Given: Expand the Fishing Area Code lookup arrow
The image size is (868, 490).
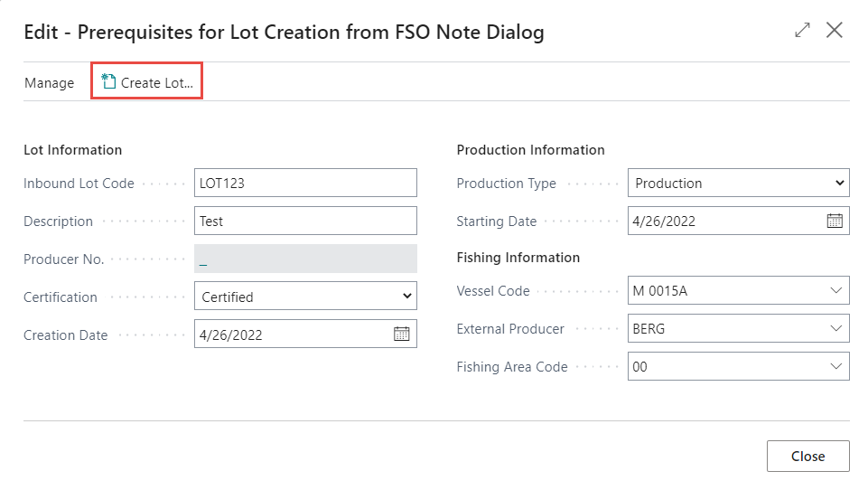Looking at the screenshot, I should 835,367.
